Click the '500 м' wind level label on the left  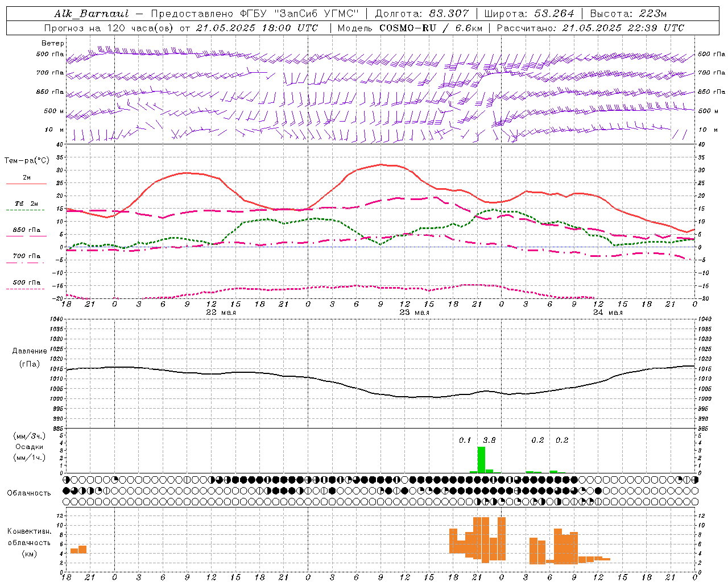coord(54,111)
